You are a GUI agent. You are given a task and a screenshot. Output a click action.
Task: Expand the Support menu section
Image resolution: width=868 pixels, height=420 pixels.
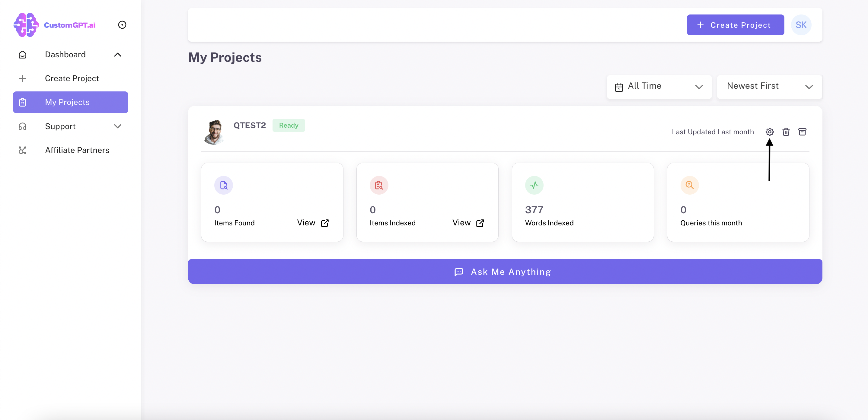[x=118, y=126]
